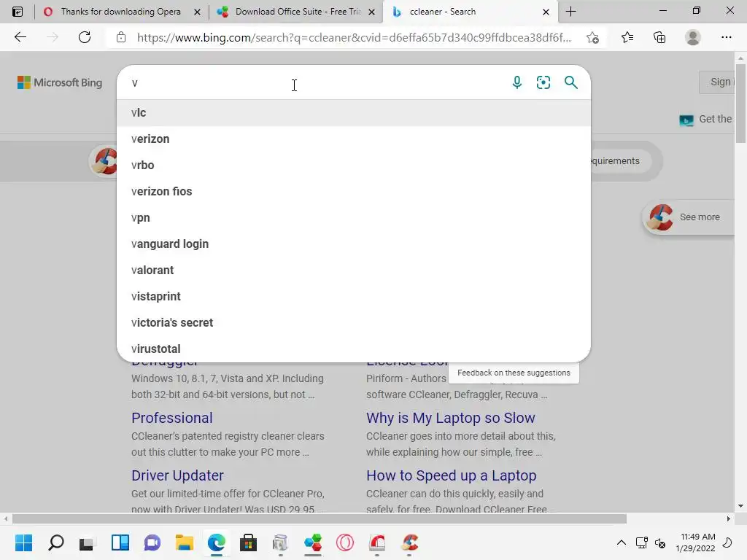Switch to Download Office Suite tab
This screenshot has height=560, width=747.
(x=295, y=12)
